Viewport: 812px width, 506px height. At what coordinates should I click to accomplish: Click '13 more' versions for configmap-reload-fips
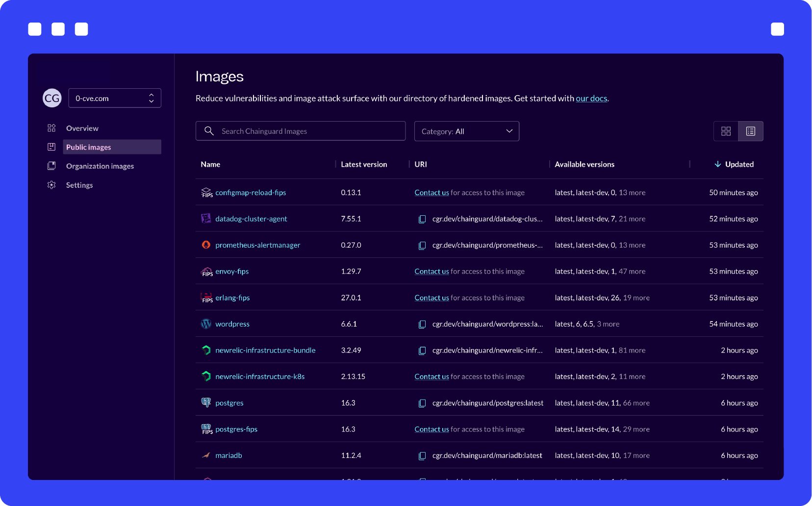click(x=632, y=193)
